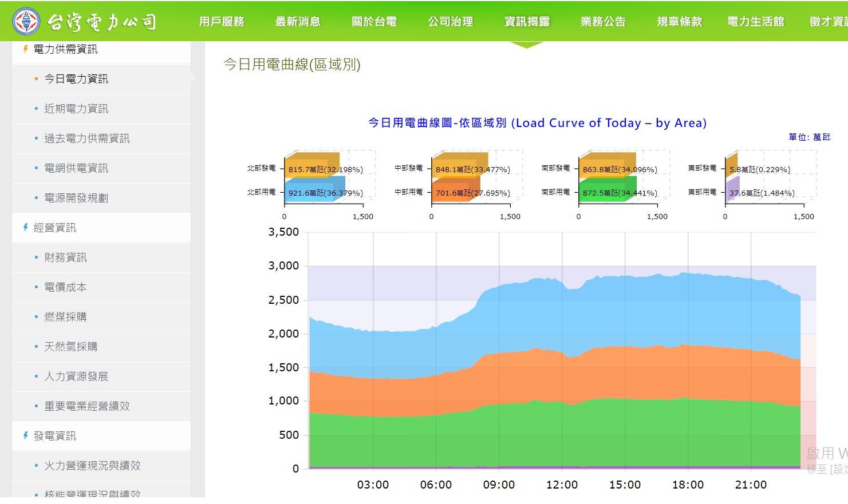Viewport: 848px width, 504px height.
Task: Open 電網供電資訊 link
Action: [101, 168]
